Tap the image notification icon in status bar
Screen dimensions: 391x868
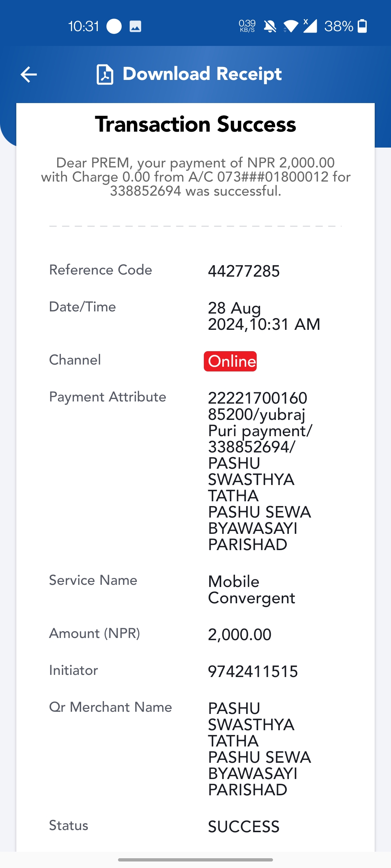135,26
